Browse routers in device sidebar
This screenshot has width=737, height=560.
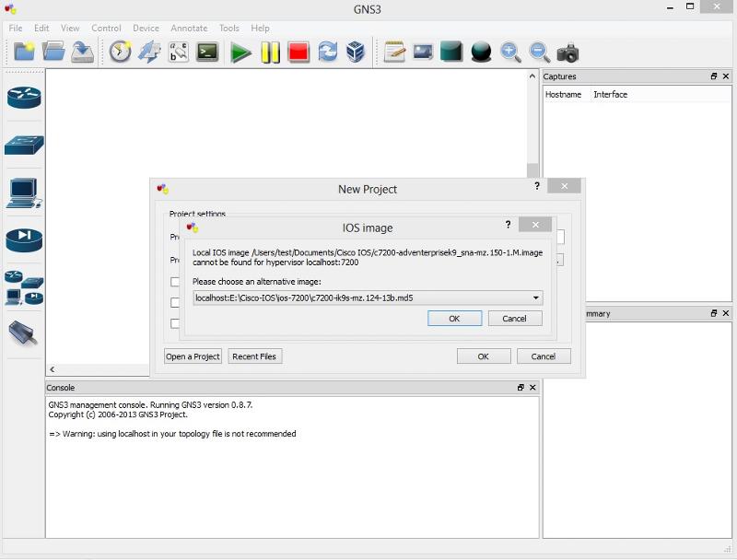coord(24,98)
